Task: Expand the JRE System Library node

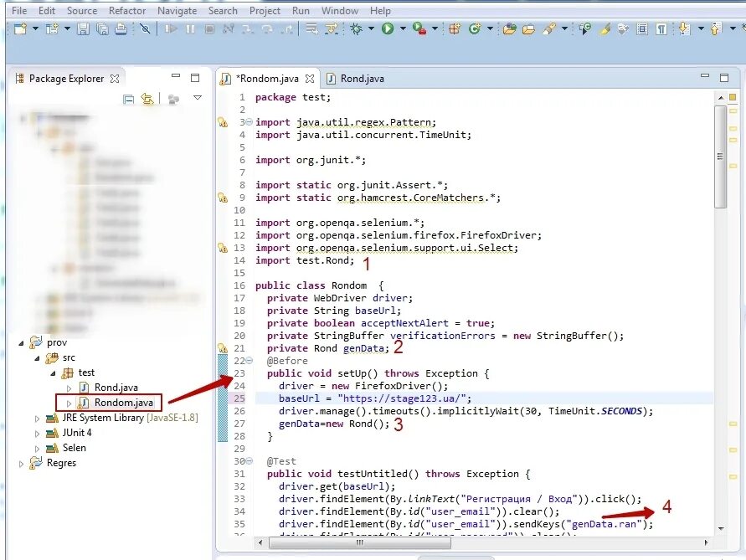Action: pos(37,419)
